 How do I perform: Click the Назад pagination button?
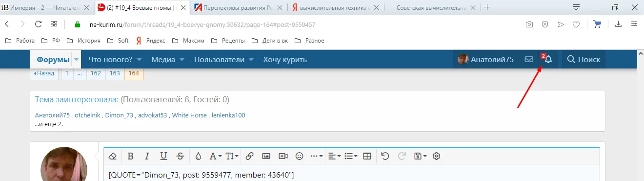pos(44,73)
